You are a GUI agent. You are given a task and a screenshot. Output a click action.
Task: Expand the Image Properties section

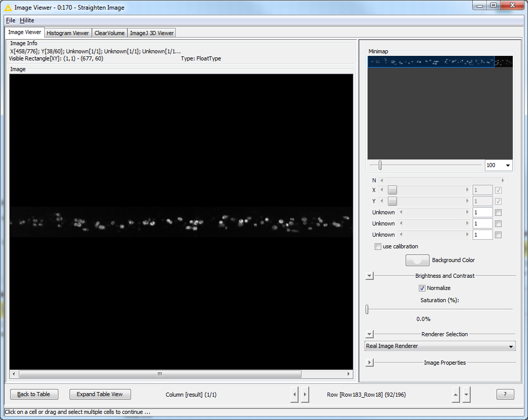[x=370, y=363]
